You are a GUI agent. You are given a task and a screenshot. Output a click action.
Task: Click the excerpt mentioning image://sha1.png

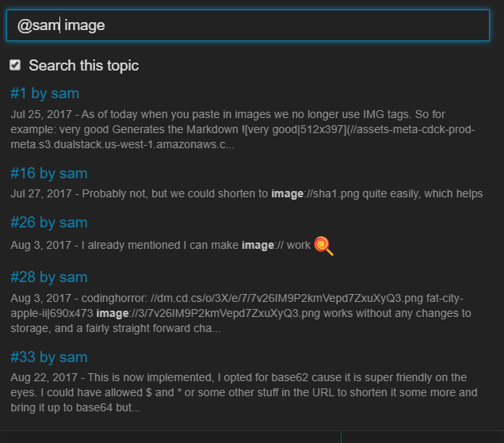pyautogui.click(x=246, y=193)
